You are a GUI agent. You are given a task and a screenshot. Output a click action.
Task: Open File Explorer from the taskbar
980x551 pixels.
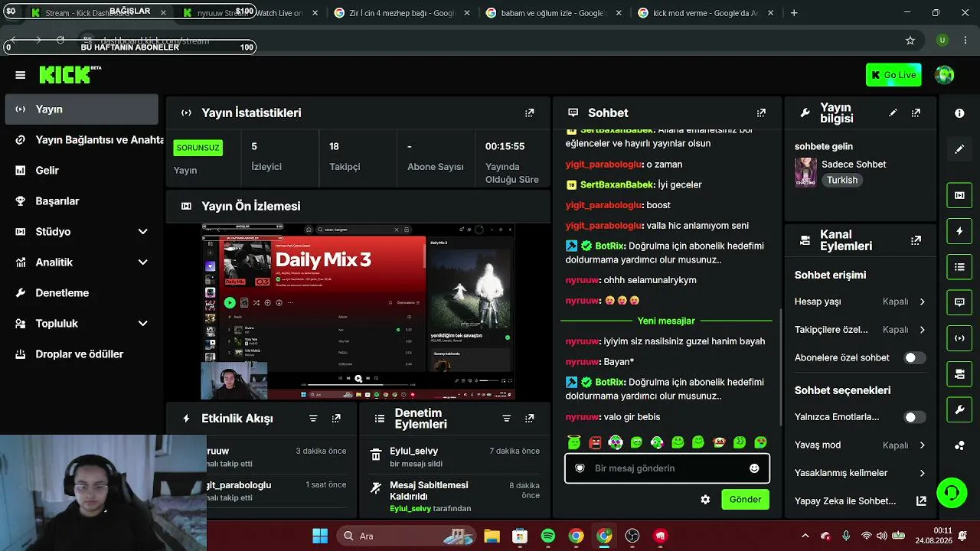[x=492, y=536]
